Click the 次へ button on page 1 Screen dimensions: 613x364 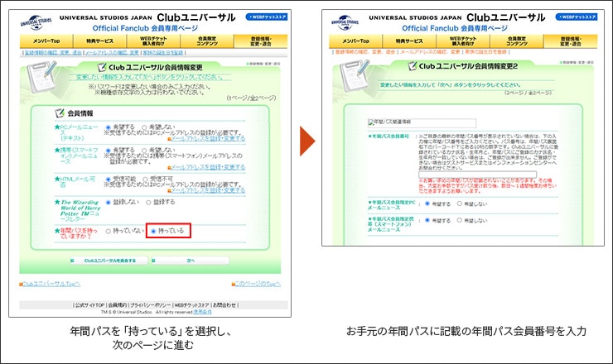pyautogui.click(x=191, y=261)
